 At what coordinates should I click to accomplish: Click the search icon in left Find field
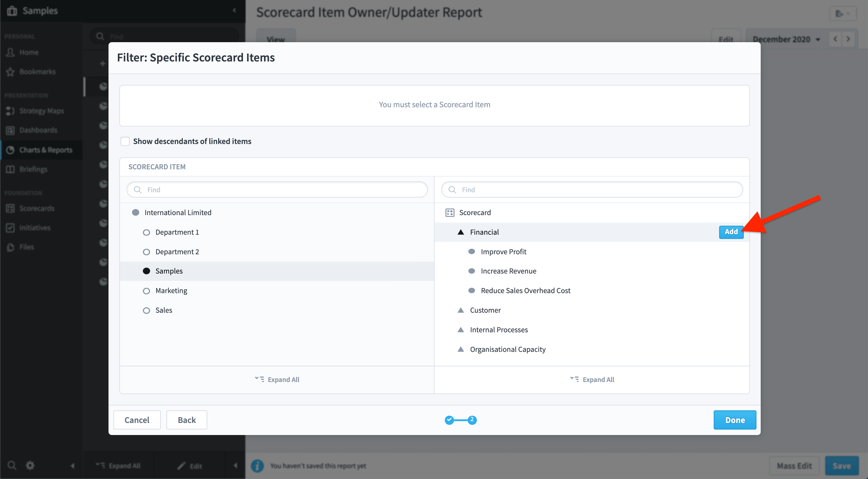137,190
